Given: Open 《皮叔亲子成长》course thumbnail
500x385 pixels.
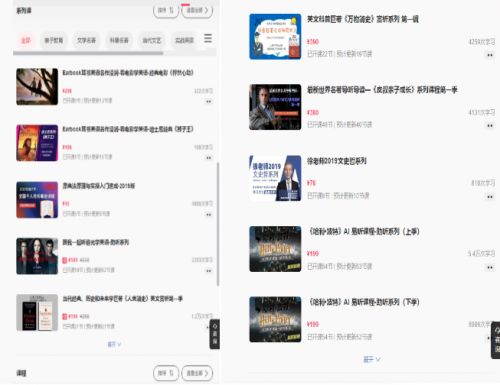Looking at the screenshot, I should pos(275,107).
